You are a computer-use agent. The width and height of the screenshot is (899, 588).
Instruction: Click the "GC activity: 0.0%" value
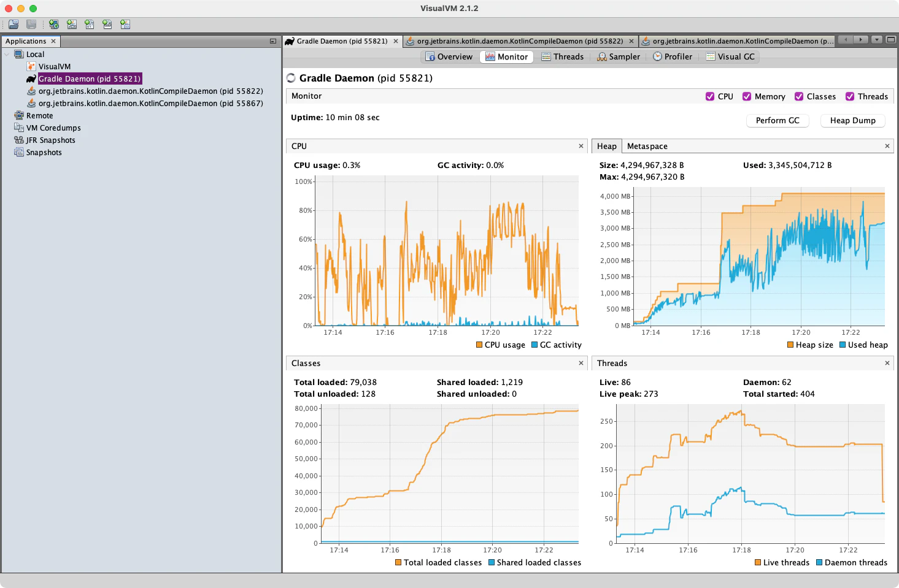click(x=471, y=166)
